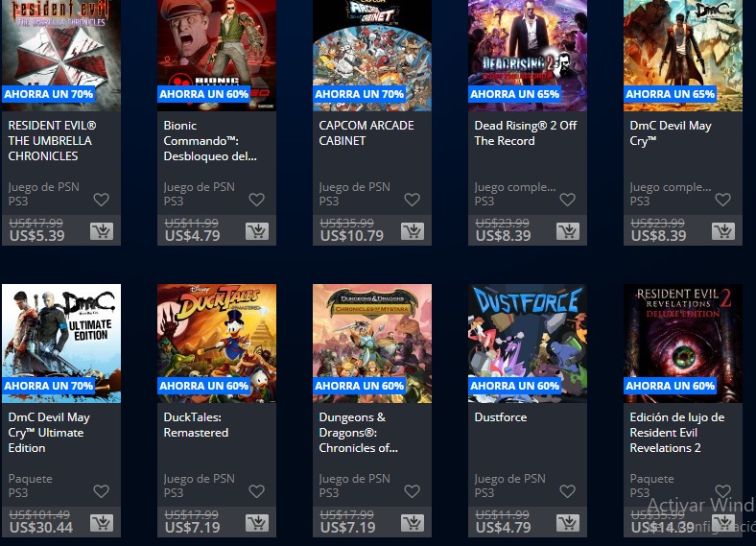This screenshot has height=546, width=756.
Task: Add Resident Evil Umbrella Chronicles to cart
Action: [x=102, y=231]
